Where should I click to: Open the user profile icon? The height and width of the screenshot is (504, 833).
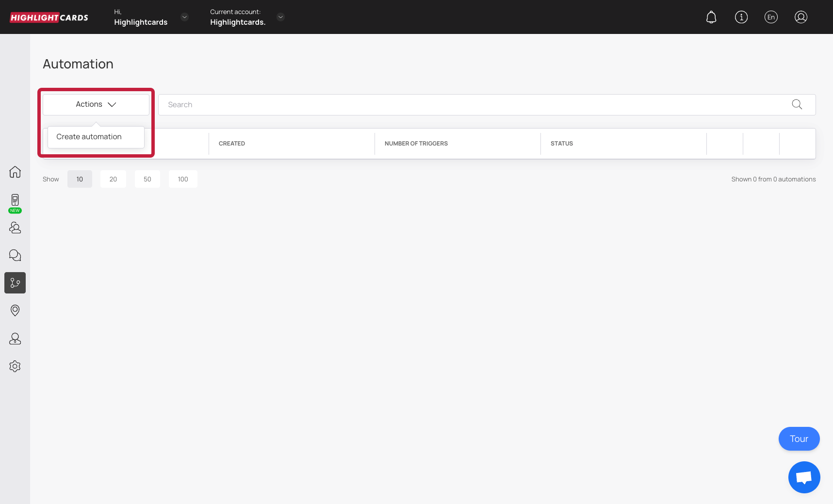click(x=800, y=17)
